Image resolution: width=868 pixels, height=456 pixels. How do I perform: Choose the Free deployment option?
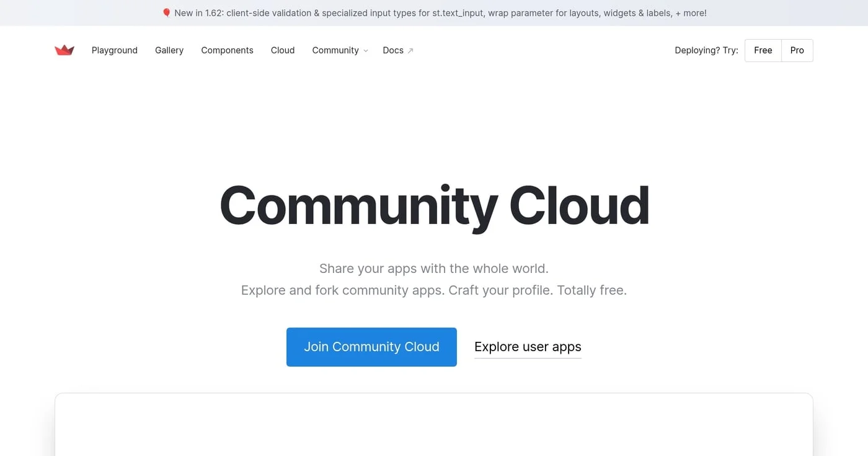tap(763, 50)
